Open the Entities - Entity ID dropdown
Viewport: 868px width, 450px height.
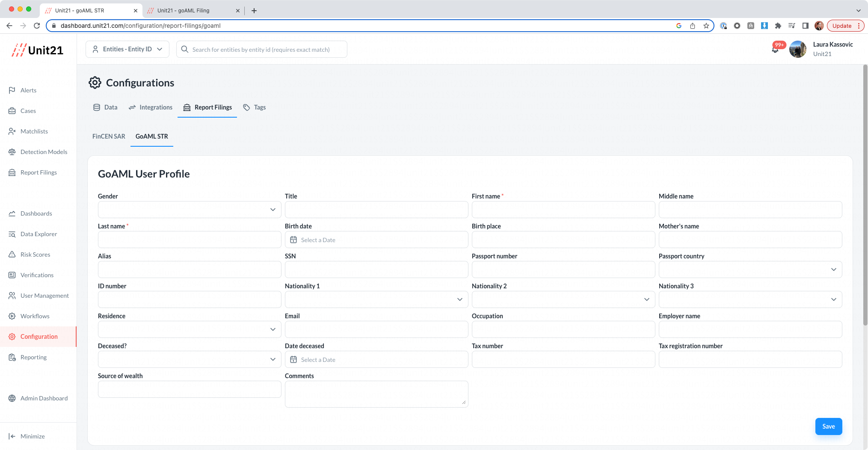[x=127, y=49]
